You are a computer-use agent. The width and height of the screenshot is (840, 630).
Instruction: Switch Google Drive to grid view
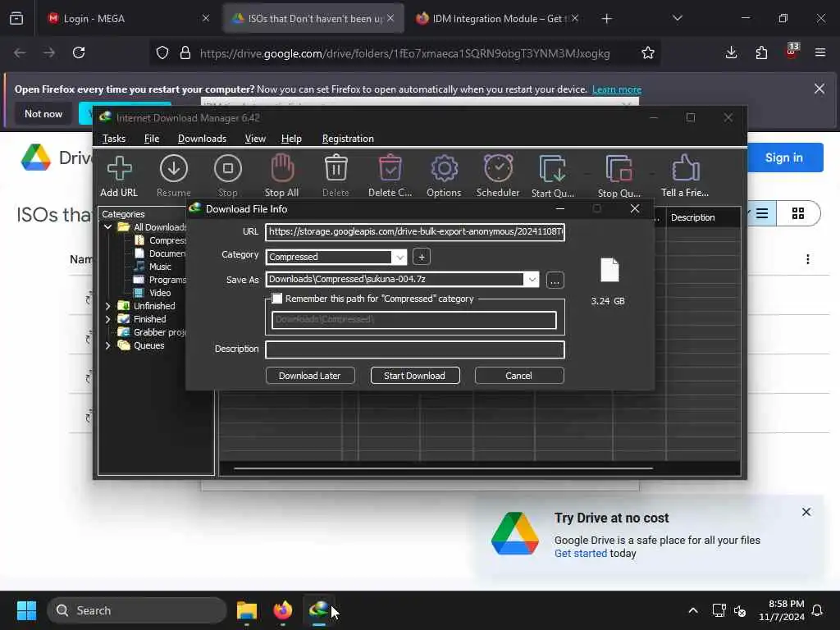[797, 214]
